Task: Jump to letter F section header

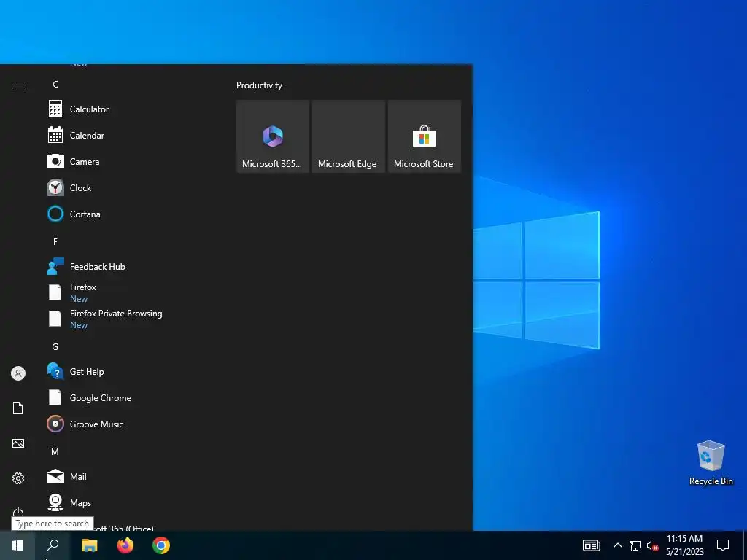Action: 55,242
